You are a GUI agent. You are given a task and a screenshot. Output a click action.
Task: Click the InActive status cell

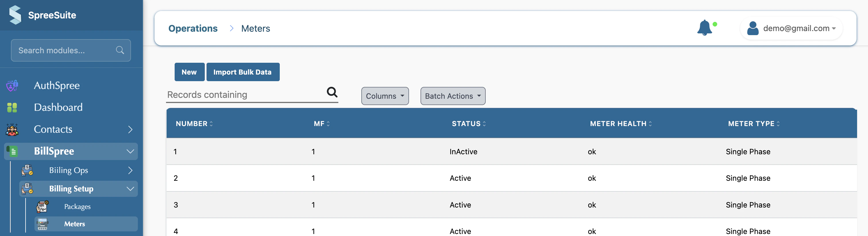coord(463,152)
